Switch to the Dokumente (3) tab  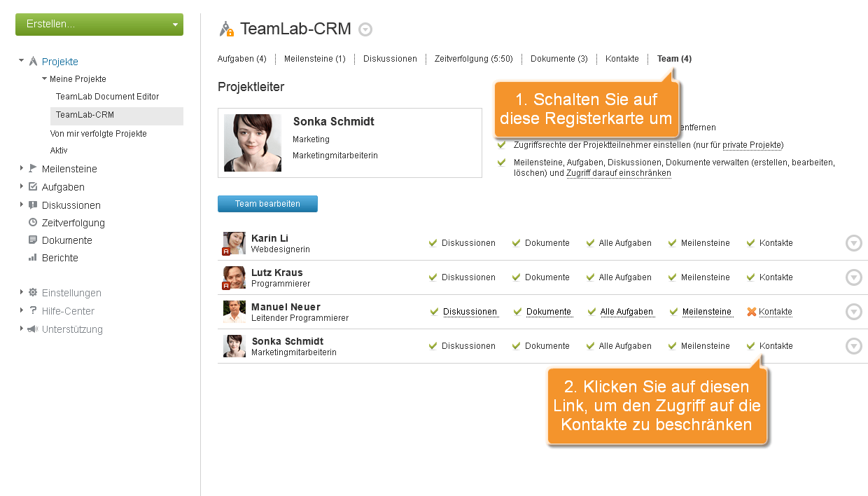[x=559, y=59]
